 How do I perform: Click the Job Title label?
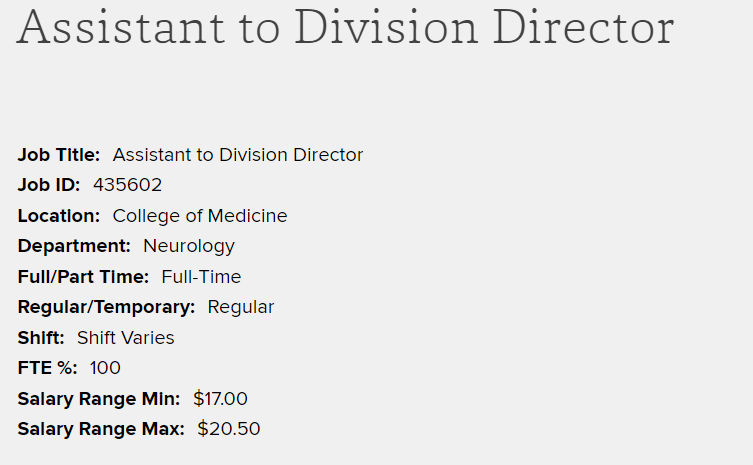(x=59, y=155)
